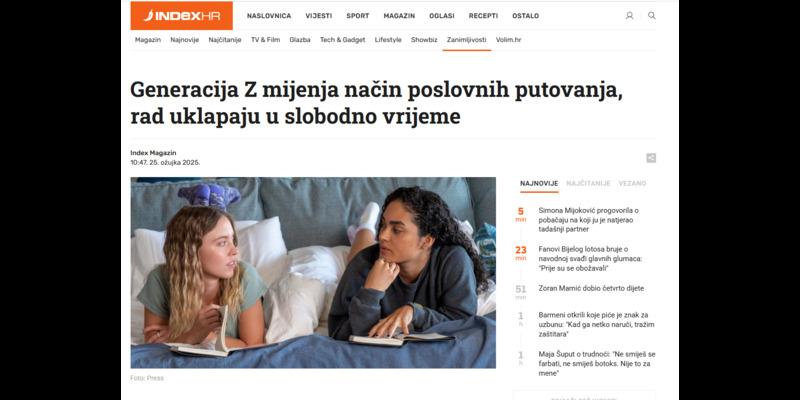Open RECEPTI section
800x400 pixels.
[x=483, y=16]
